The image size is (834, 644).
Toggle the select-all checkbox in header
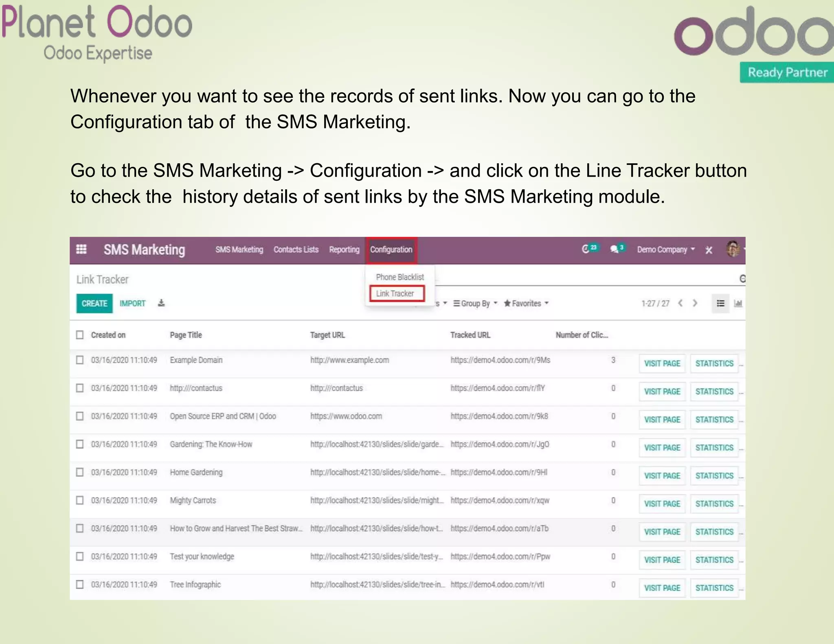click(x=80, y=335)
